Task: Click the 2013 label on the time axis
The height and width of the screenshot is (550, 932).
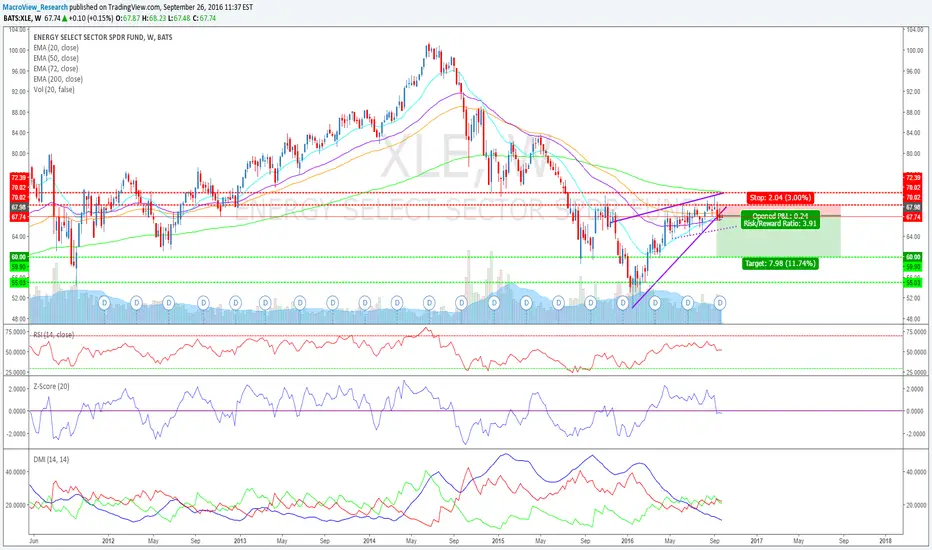Action: pyautogui.click(x=240, y=541)
